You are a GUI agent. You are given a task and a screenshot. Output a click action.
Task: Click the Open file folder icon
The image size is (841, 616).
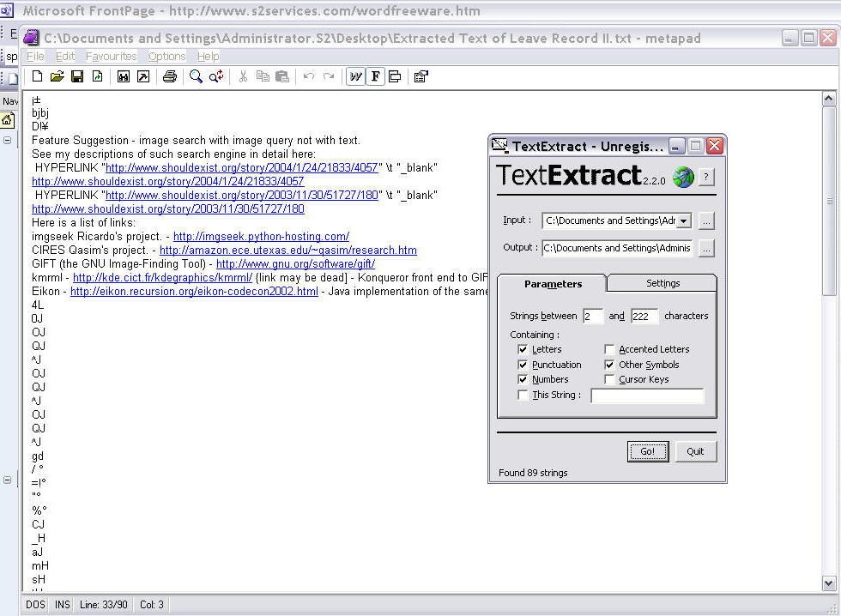click(57, 76)
